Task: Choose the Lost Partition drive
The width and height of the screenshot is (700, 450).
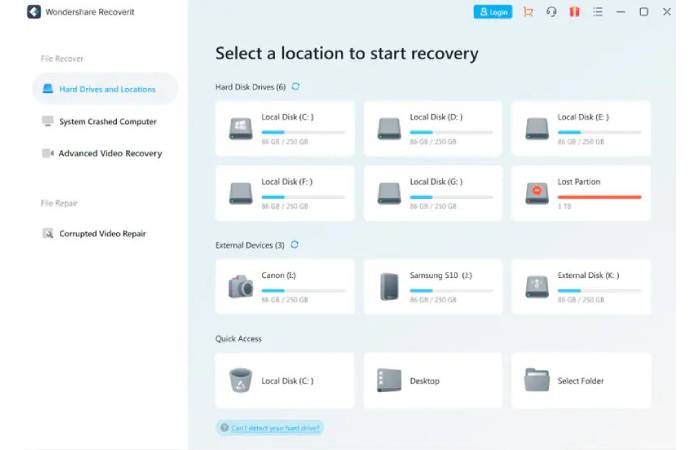Action: coord(581,193)
